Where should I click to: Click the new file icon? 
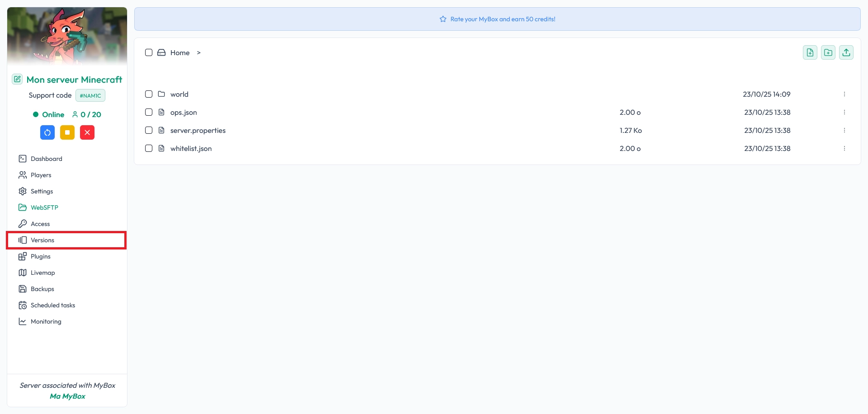click(x=810, y=53)
